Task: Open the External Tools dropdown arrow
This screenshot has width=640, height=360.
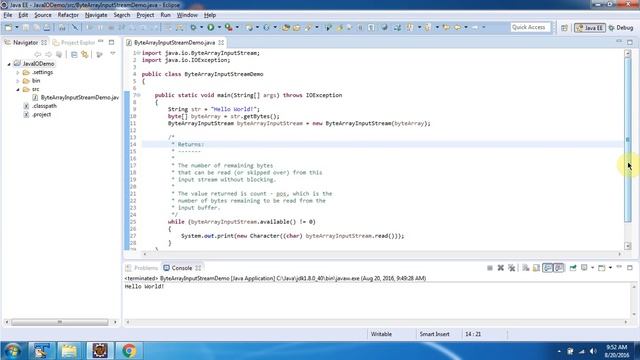Action: click(237, 27)
